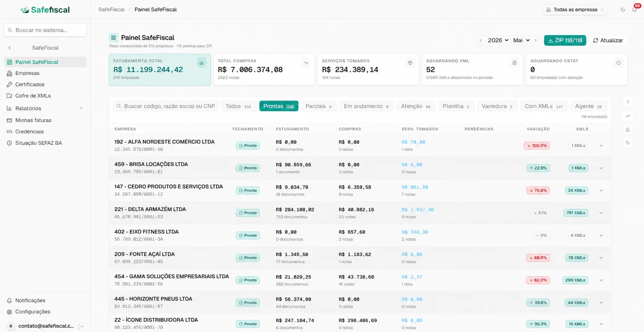Open the notifications bell with 88 badge
The width and height of the screenshot is (644, 332).
[x=634, y=10]
